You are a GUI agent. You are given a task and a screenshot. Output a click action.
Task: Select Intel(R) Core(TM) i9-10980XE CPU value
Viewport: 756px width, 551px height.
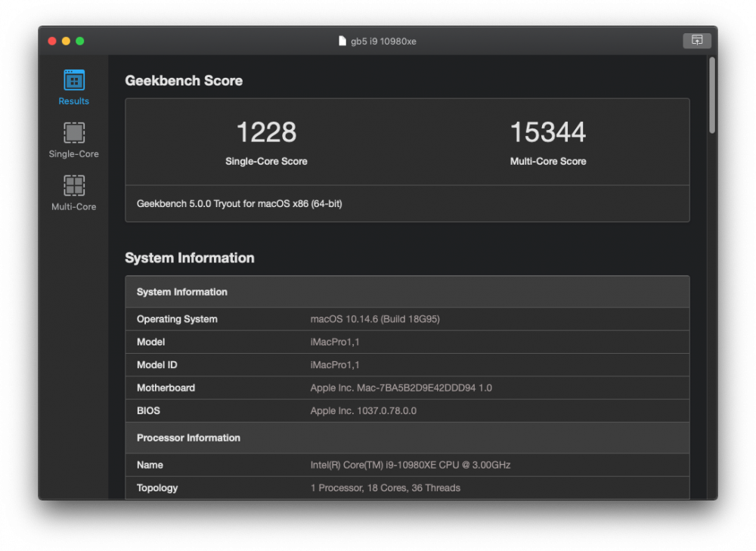[x=411, y=465]
